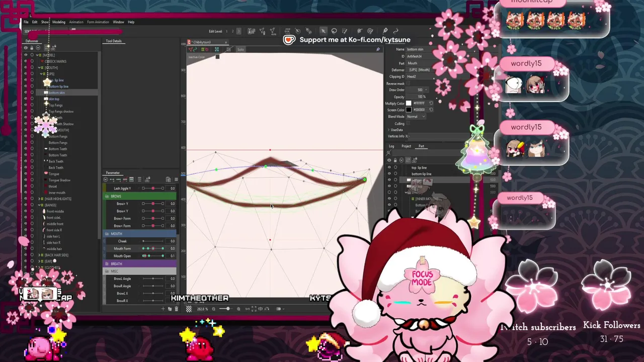Viewport: 644px width, 362px height.
Task: Click the Ko-fi cup icon
Action: pos(289,40)
